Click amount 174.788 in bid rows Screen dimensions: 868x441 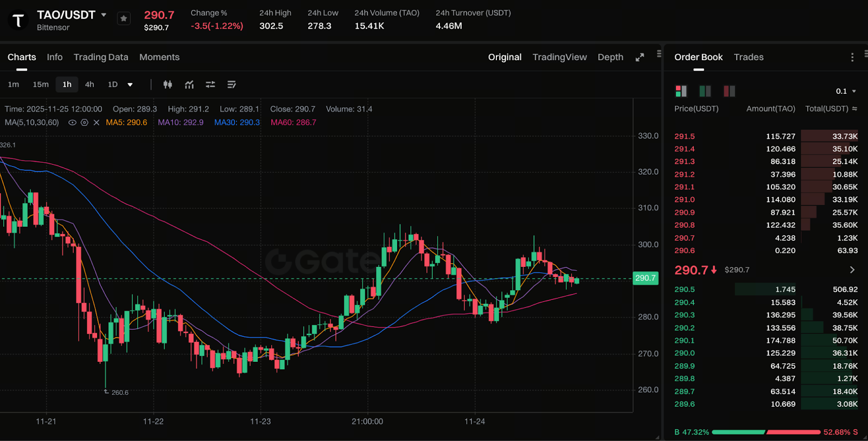[x=781, y=341]
